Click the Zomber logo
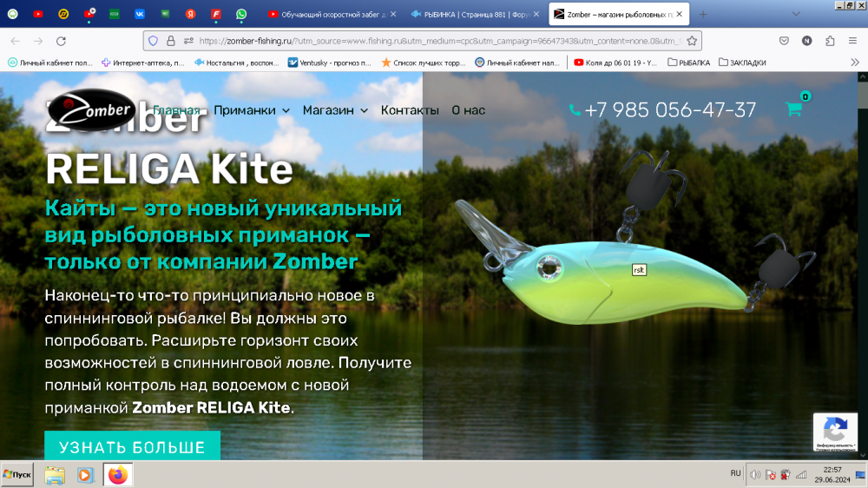The width and height of the screenshot is (868, 488). pyautogui.click(x=91, y=110)
